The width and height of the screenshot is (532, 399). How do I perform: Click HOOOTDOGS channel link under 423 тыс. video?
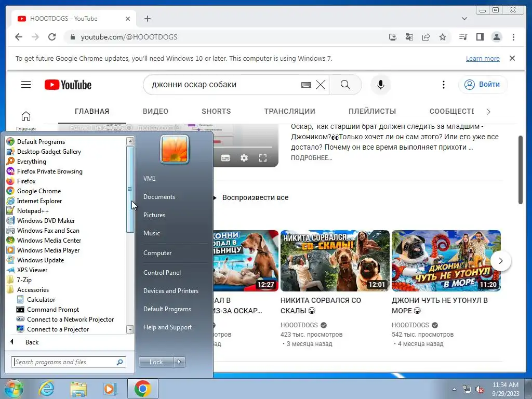pyautogui.click(x=299, y=325)
